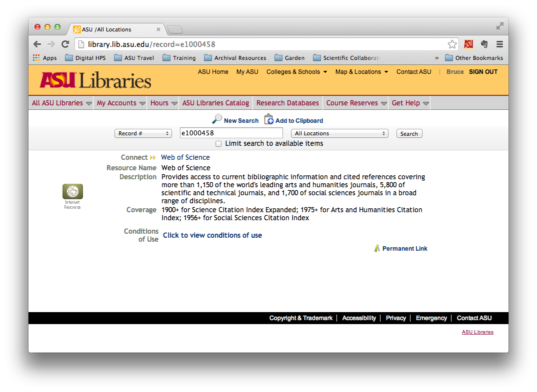Open My ASU in the top navigation
This screenshot has height=392, width=537.
pyautogui.click(x=247, y=72)
